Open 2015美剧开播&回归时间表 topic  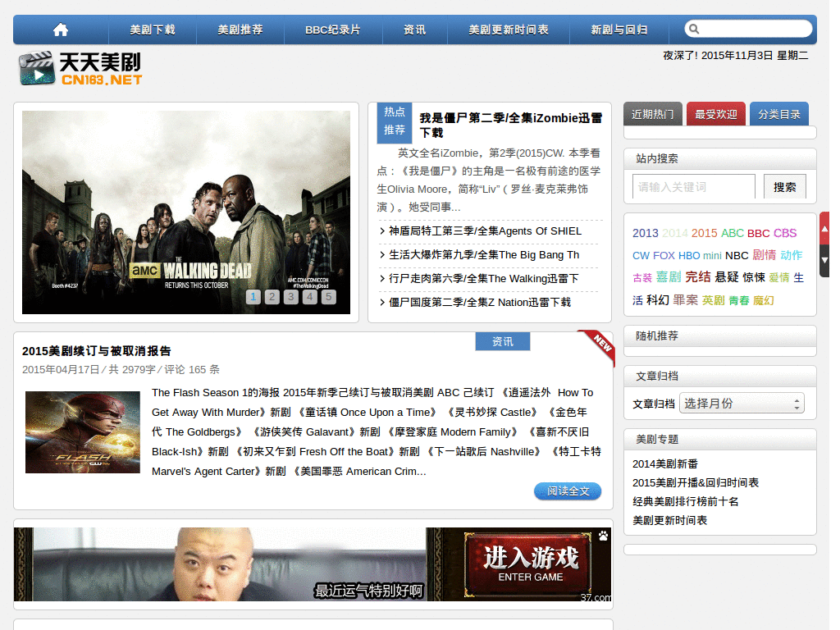point(696,482)
